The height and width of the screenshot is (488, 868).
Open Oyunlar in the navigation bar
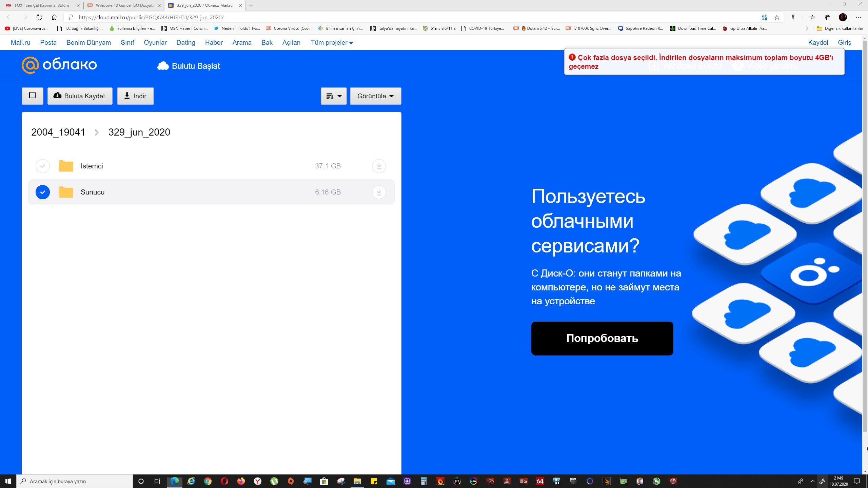click(x=155, y=43)
